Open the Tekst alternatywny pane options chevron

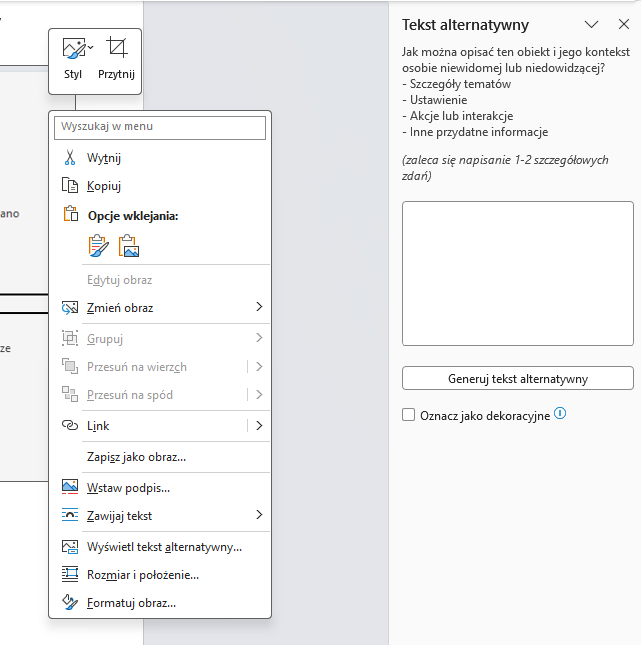[591, 24]
